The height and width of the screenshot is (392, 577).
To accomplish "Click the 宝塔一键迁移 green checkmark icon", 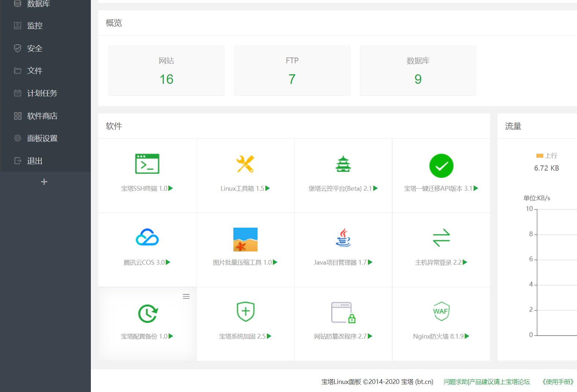I will tap(441, 165).
